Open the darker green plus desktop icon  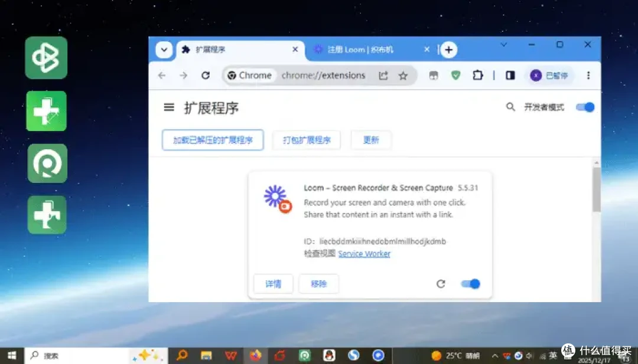[47, 215]
